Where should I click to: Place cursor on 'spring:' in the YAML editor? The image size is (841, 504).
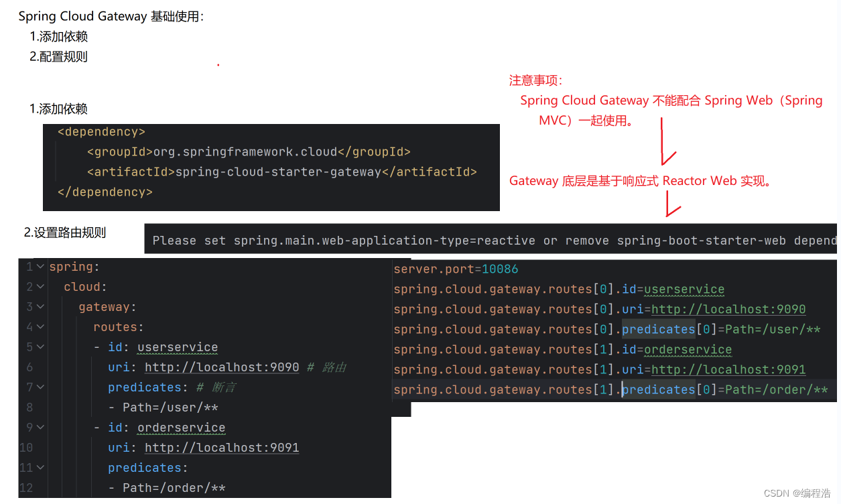74,267
